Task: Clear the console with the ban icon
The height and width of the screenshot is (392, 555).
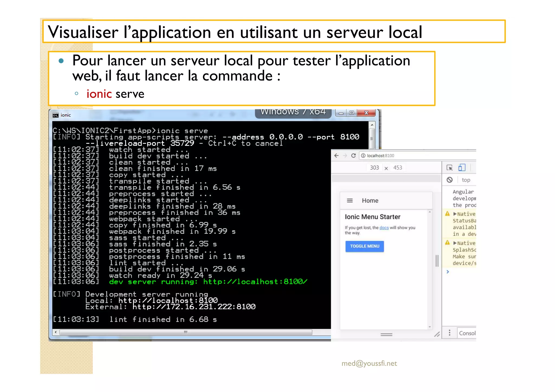Action: pos(450,180)
